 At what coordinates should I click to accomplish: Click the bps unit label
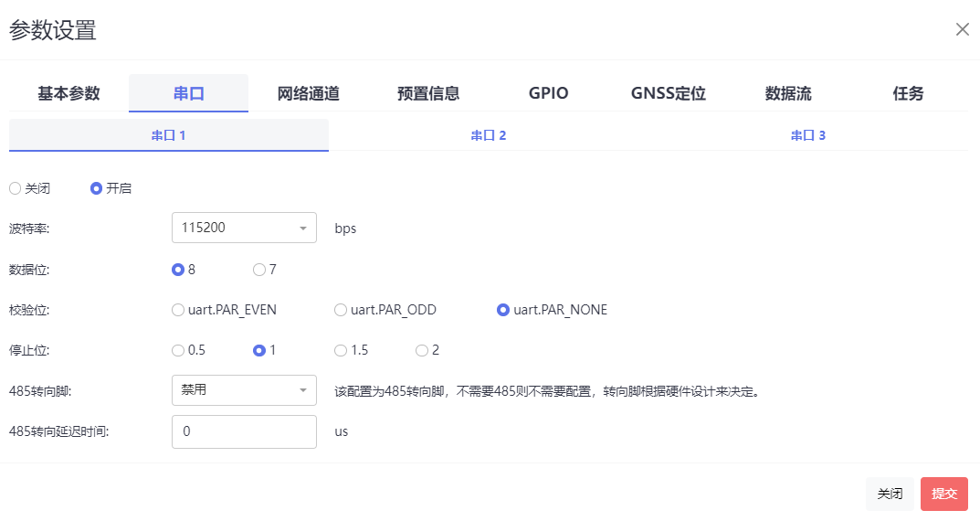345,229
